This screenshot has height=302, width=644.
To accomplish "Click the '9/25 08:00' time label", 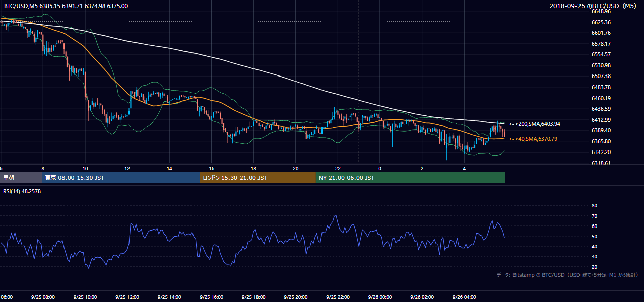I will click(x=43, y=297).
